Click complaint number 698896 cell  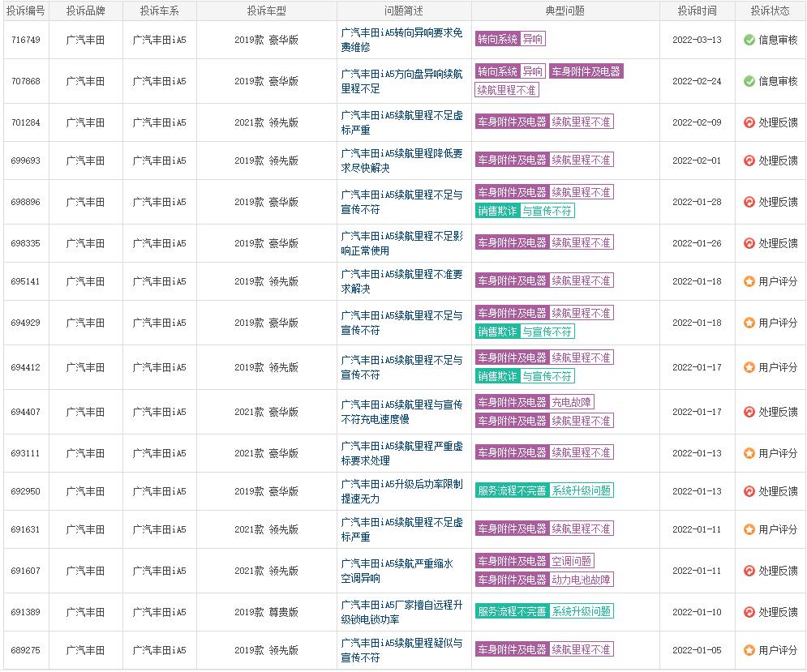(26, 202)
